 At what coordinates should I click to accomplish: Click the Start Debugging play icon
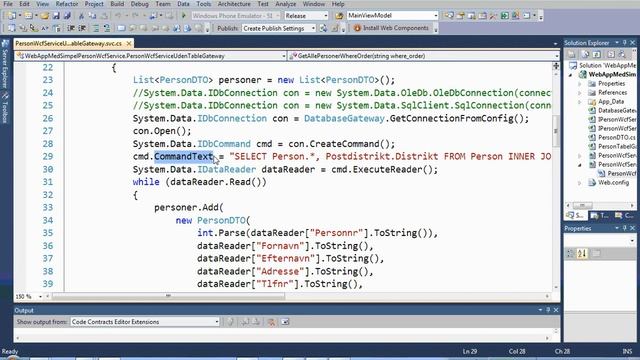(x=184, y=16)
